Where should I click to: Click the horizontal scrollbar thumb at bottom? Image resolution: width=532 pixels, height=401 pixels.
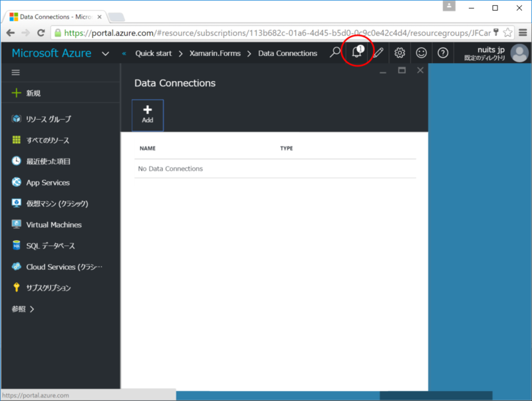pyautogui.click(x=436, y=395)
